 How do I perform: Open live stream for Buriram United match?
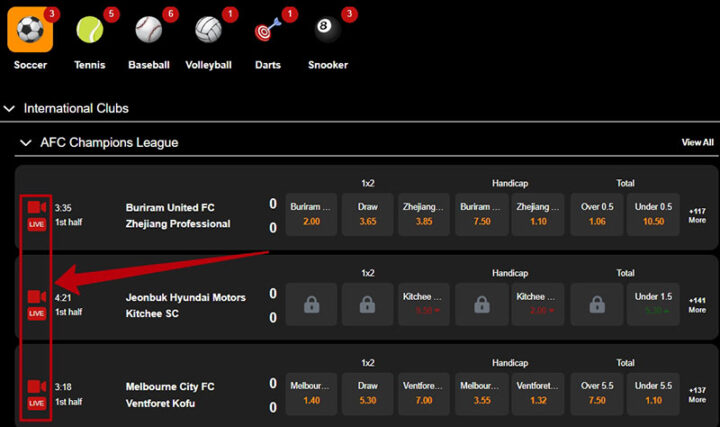tap(37, 207)
